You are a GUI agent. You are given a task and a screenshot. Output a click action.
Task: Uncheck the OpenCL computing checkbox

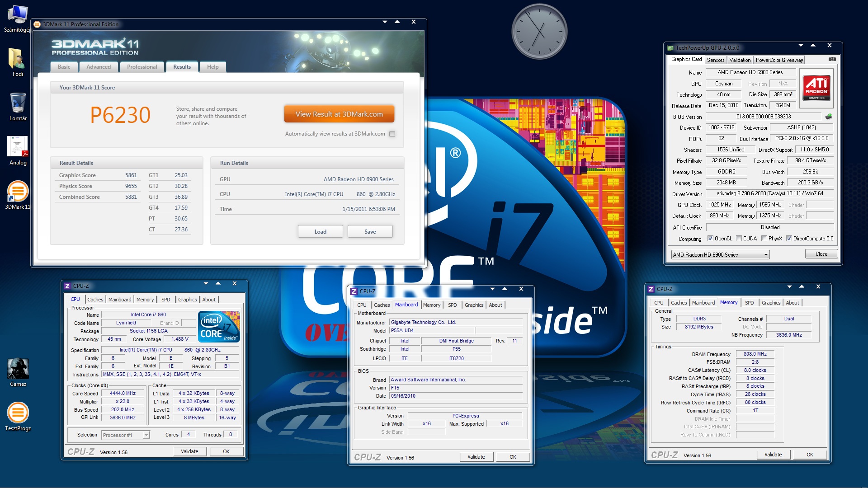point(710,239)
